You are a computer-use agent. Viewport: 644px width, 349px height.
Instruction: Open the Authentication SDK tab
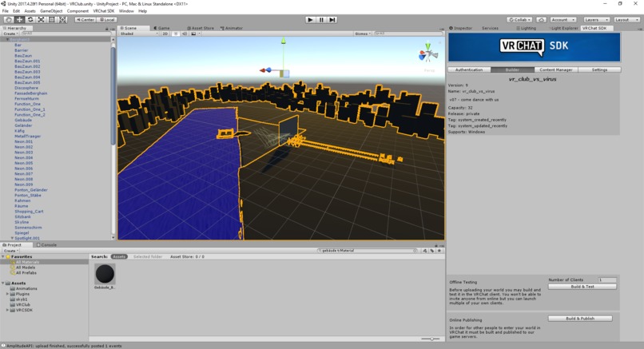pyautogui.click(x=469, y=69)
